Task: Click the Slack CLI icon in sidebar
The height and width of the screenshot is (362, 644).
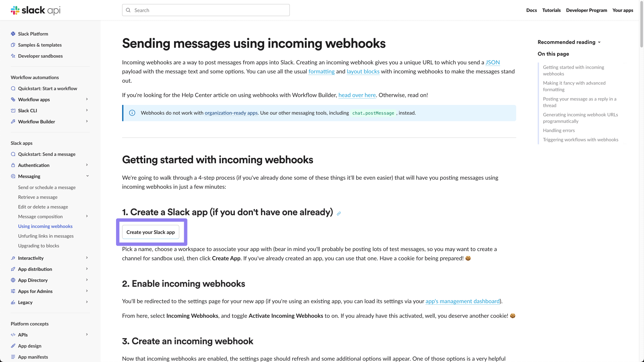Action: pyautogui.click(x=13, y=110)
